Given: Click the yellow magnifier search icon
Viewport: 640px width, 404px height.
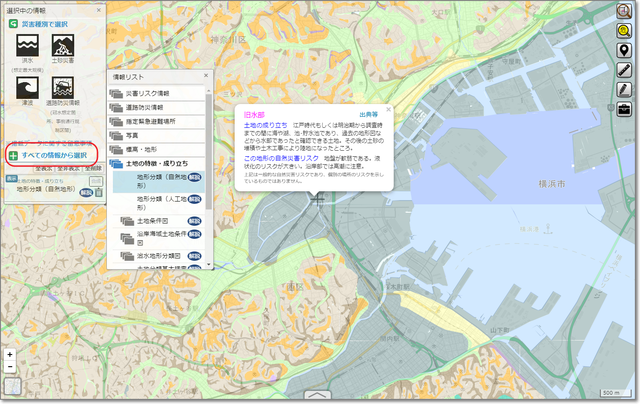Looking at the screenshot, I should pyautogui.click(x=625, y=31).
